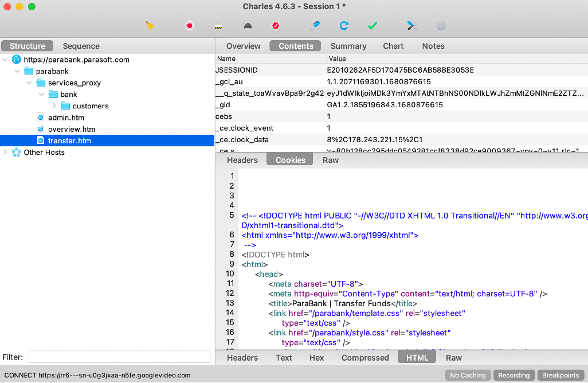
Task: Collapse the services_proxy folder
Action: (30, 83)
